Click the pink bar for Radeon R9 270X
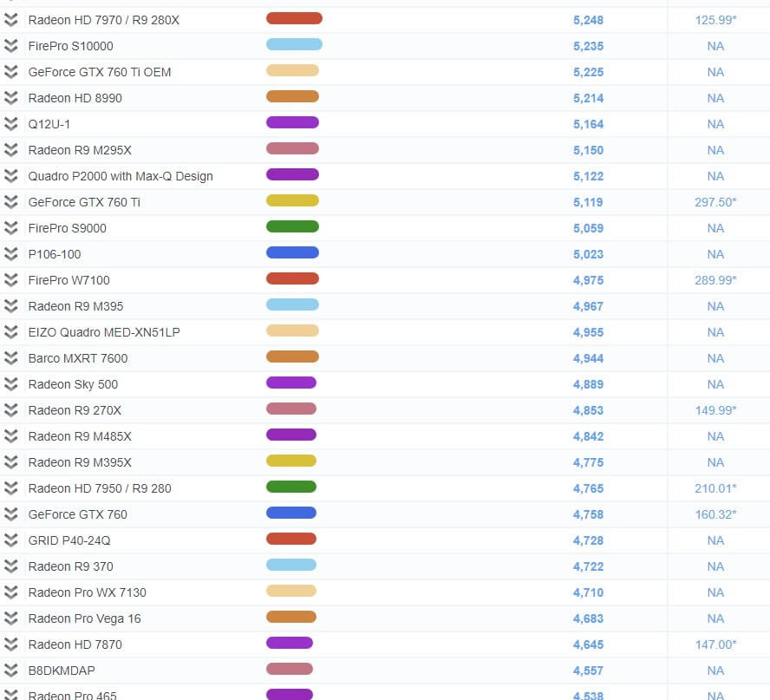The height and width of the screenshot is (700, 770). (x=291, y=409)
